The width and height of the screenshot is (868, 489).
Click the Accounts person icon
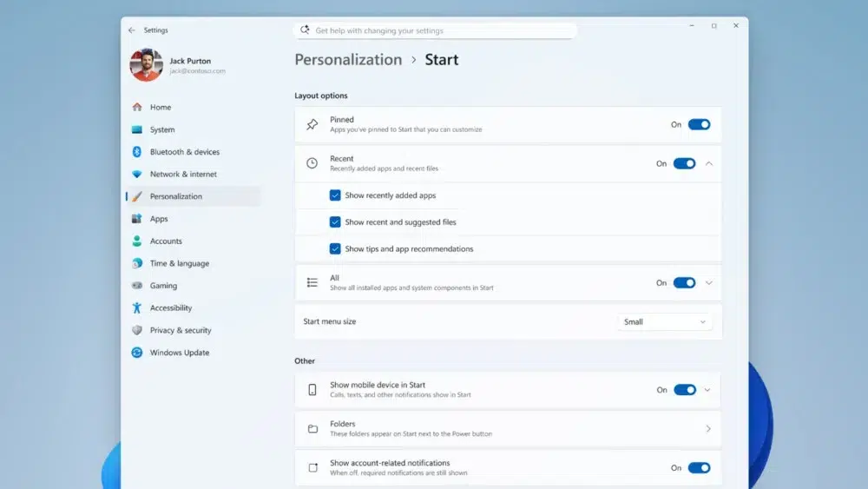pos(137,241)
